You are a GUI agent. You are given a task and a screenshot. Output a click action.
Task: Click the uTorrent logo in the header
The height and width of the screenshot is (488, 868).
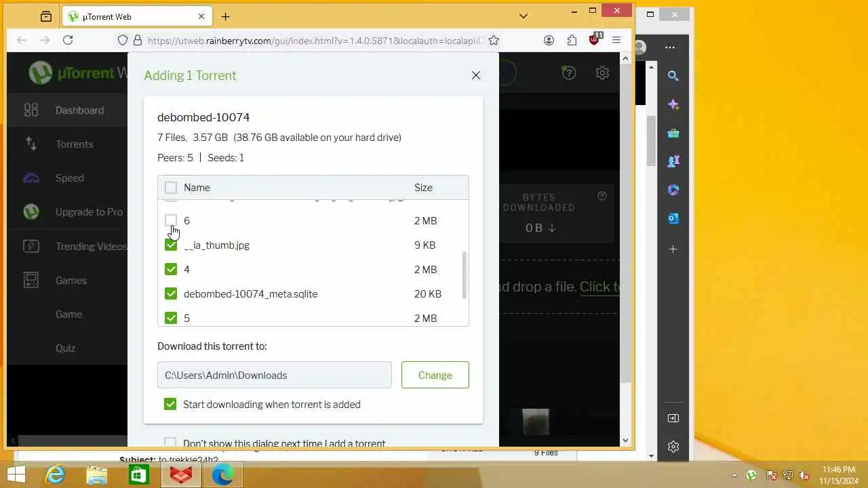[x=41, y=73]
